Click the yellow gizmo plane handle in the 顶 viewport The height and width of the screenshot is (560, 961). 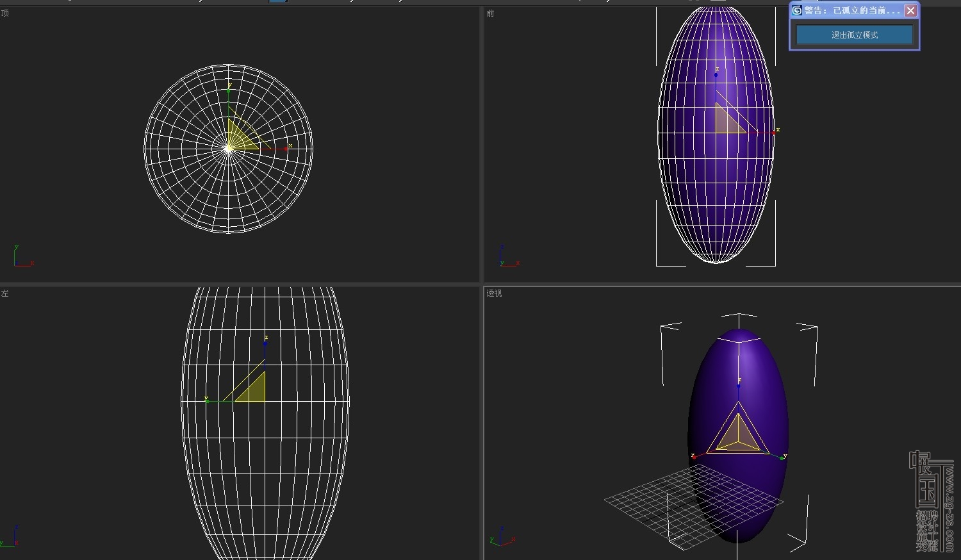[240, 137]
